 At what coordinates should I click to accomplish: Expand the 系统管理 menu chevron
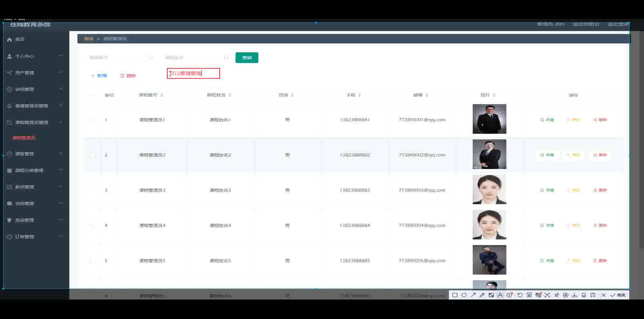click(x=61, y=220)
